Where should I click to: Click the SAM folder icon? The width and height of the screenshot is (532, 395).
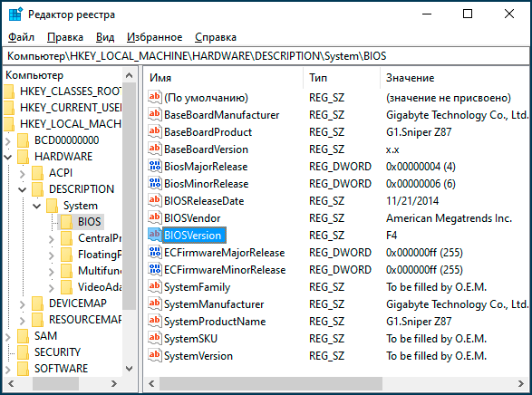click(23, 336)
